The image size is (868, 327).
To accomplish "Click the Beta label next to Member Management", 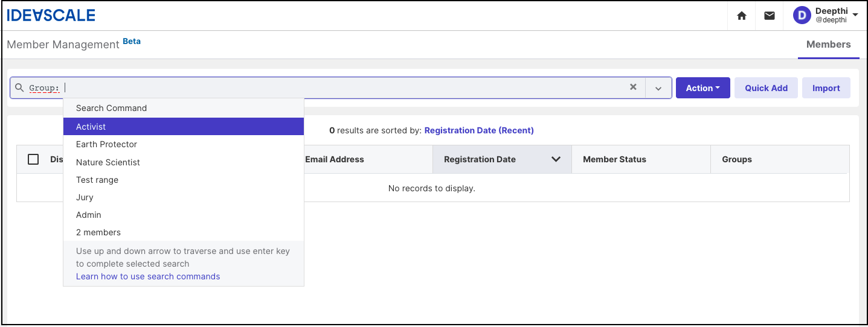I will click(x=132, y=41).
